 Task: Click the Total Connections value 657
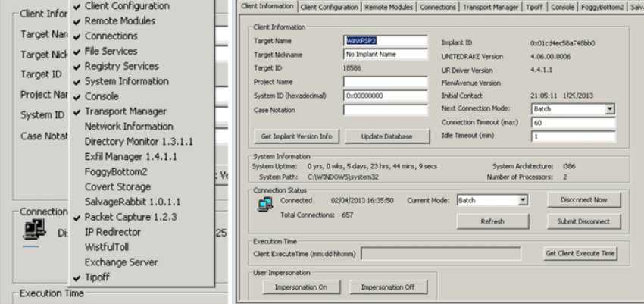(x=348, y=215)
